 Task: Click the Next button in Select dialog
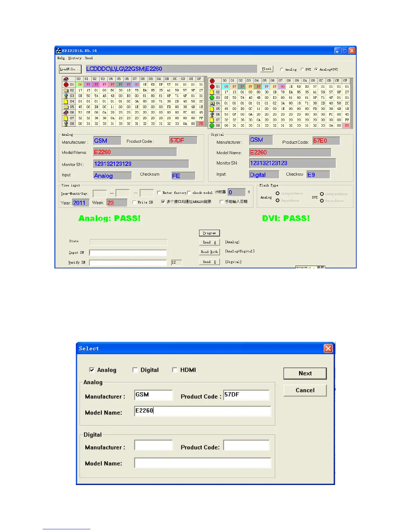click(305, 373)
